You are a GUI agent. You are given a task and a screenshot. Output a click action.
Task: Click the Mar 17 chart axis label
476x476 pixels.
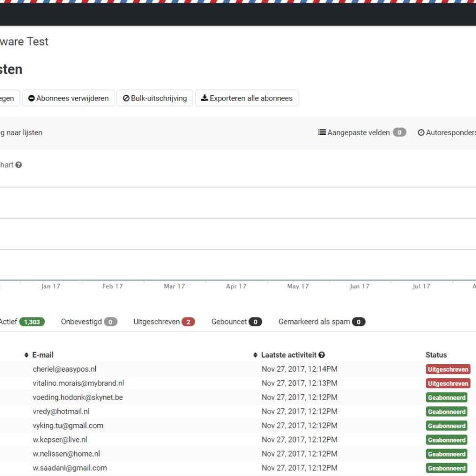point(174,286)
